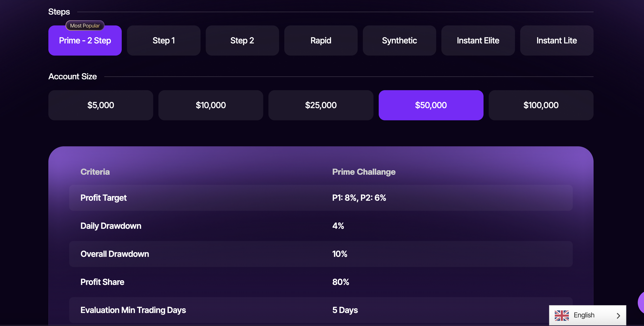644x326 pixels.
Task: Expand the language selection menu
Action: pyautogui.click(x=587, y=315)
